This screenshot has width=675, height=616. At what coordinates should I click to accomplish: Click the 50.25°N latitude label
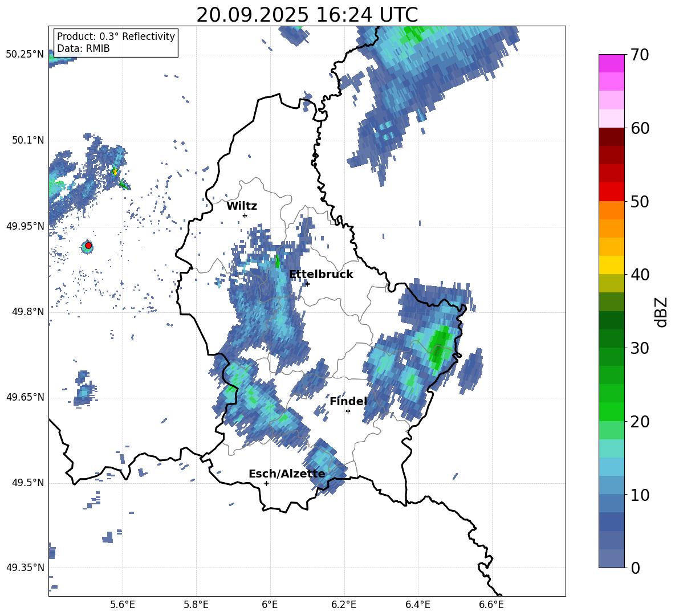click(x=25, y=55)
